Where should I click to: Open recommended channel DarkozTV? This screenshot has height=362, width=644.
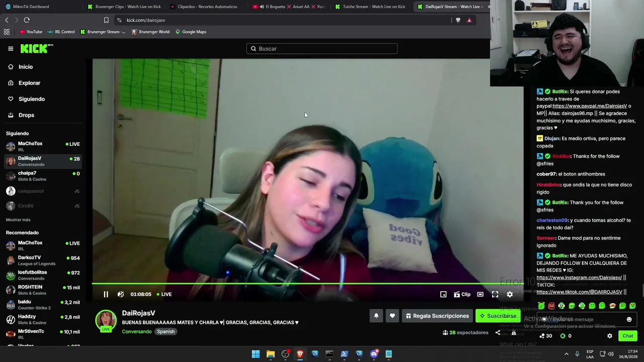pos(43,260)
